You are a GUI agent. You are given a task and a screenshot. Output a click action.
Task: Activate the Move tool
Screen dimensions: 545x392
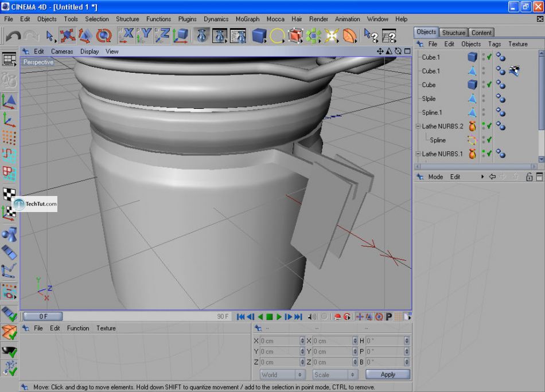68,36
